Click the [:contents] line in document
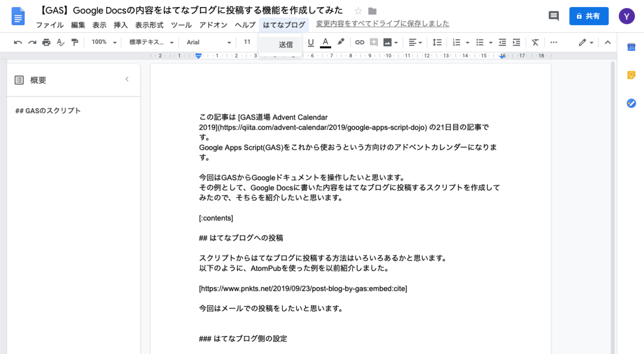The width and height of the screenshot is (644, 354). tap(216, 218)
